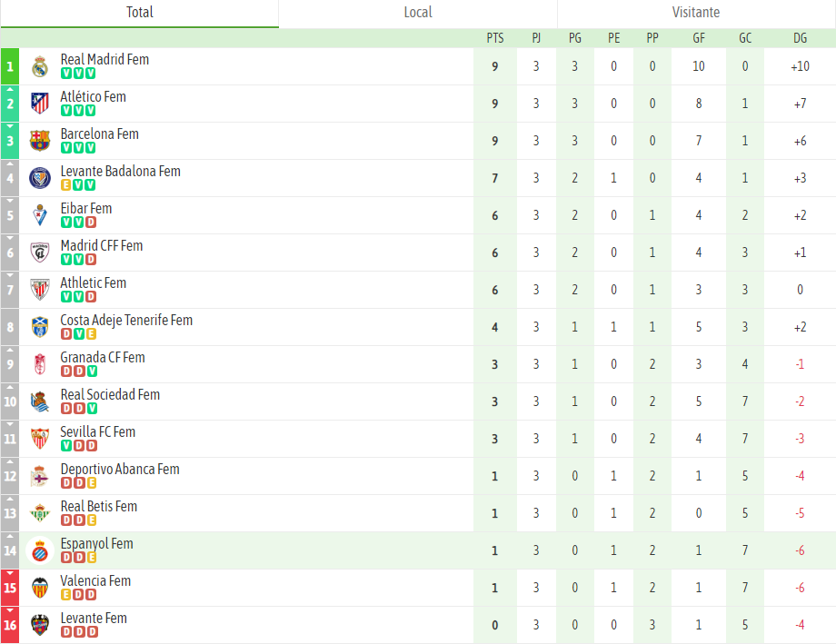Click the green strip marking position 1
This screenshot has width=836, height=644.
[9, 65]
